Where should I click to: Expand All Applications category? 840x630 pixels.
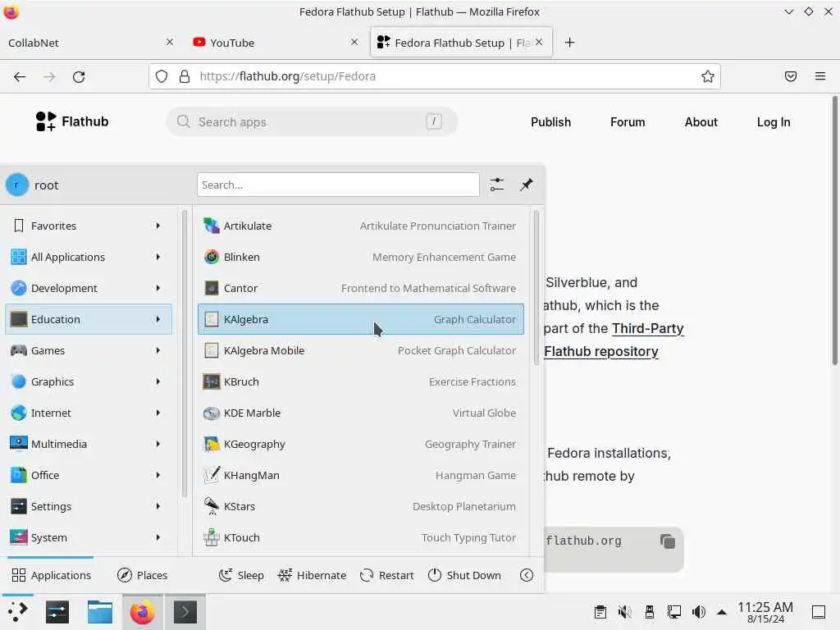[89, 257]
